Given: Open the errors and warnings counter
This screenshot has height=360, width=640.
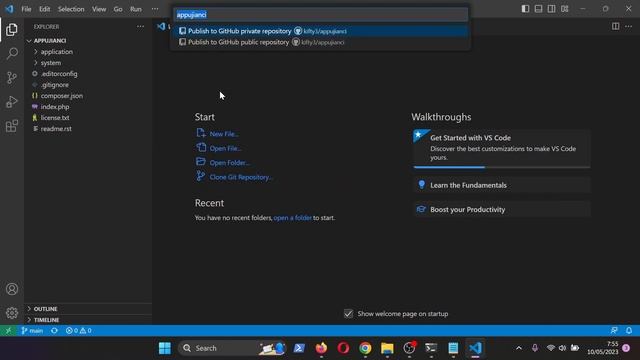Looking at the screenshot, I should click(x=79, y=331).
